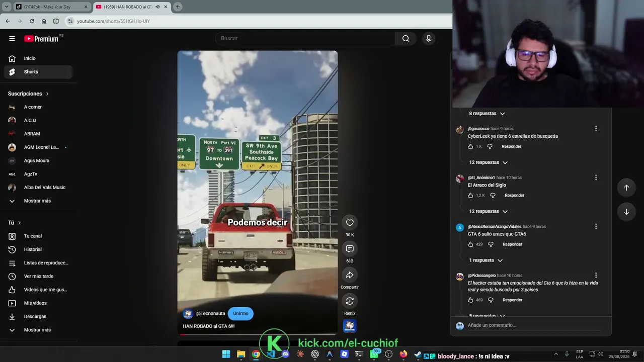Go to the YouTube Premium home logo

(x=41, y=39)
